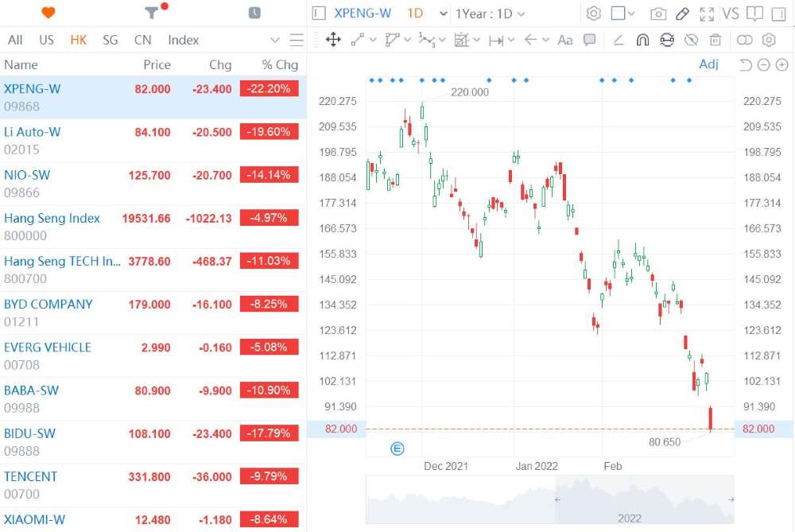Select the Index market tab
The width and height of the screenshot is (795, 532).
point(183,39)
